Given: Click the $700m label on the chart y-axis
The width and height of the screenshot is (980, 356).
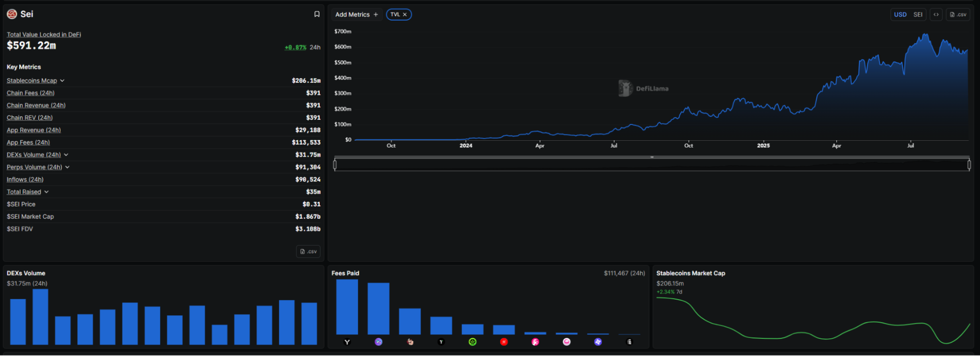Looking at the screenshot, I should click(343, 31).
